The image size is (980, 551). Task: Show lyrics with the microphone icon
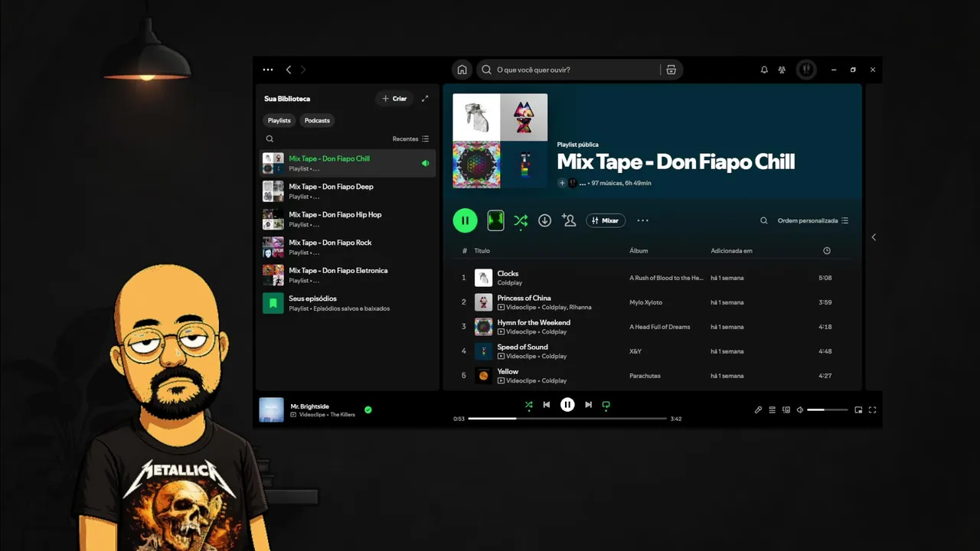click(x=758, y=409)
